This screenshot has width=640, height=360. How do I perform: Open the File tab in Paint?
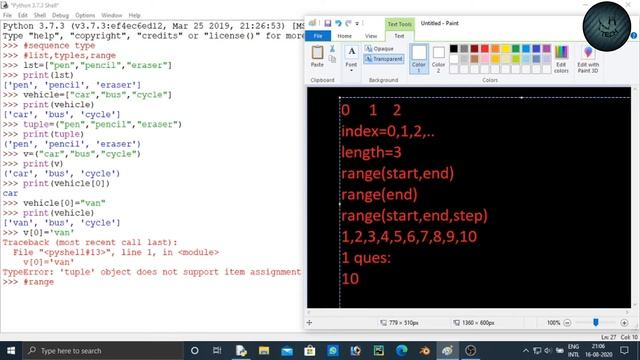coord(318,36)
